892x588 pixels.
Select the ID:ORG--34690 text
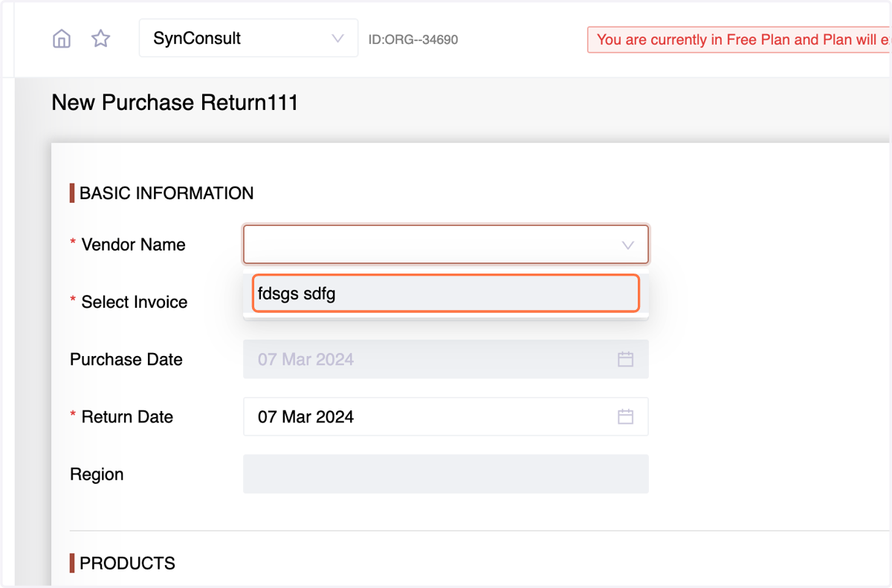click(413, 39)
